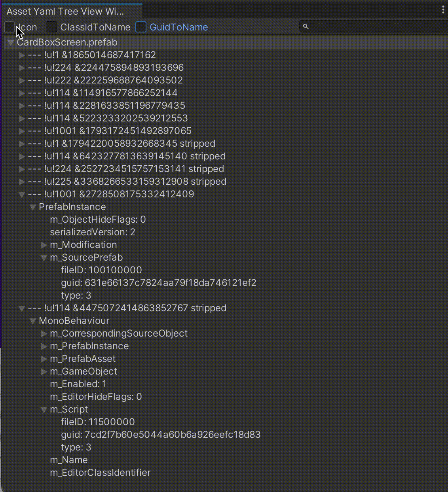Collapse the !u!114 &4475072414863852767 stripped entry

[22, 308]
